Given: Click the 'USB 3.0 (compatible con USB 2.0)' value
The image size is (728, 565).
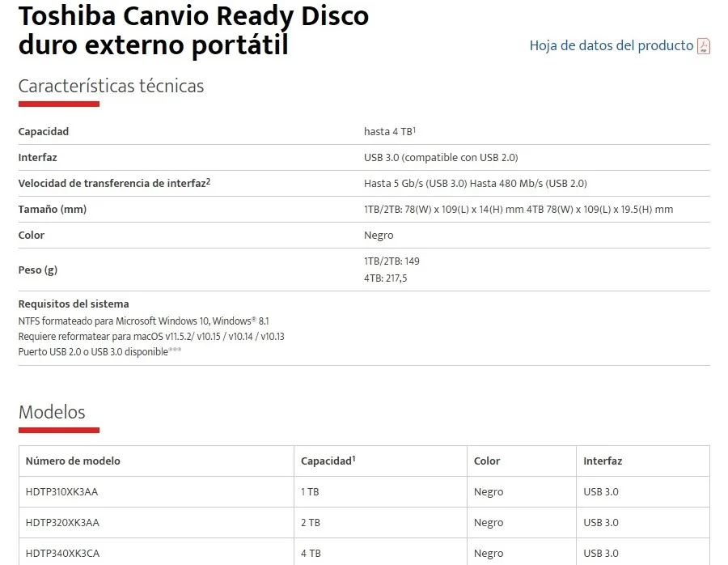Looking at the screenshot, I should point(441,157).
